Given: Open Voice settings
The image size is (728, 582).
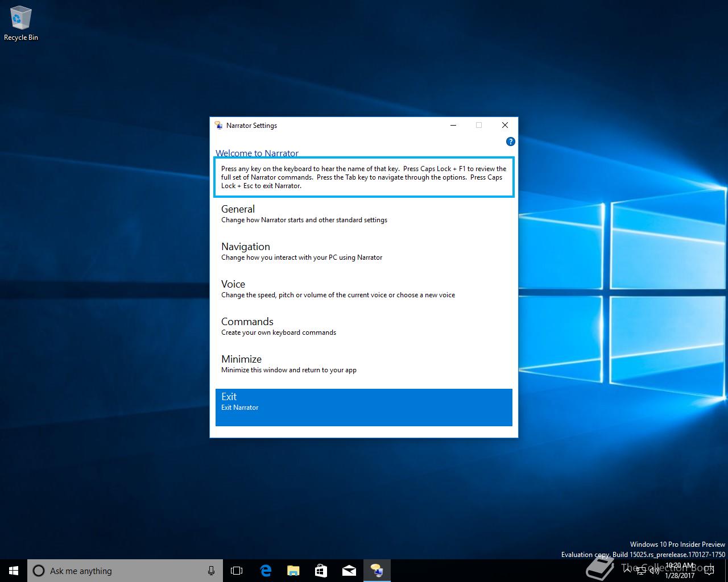Looking at the screenshot, I should click(x=364, y=295).
